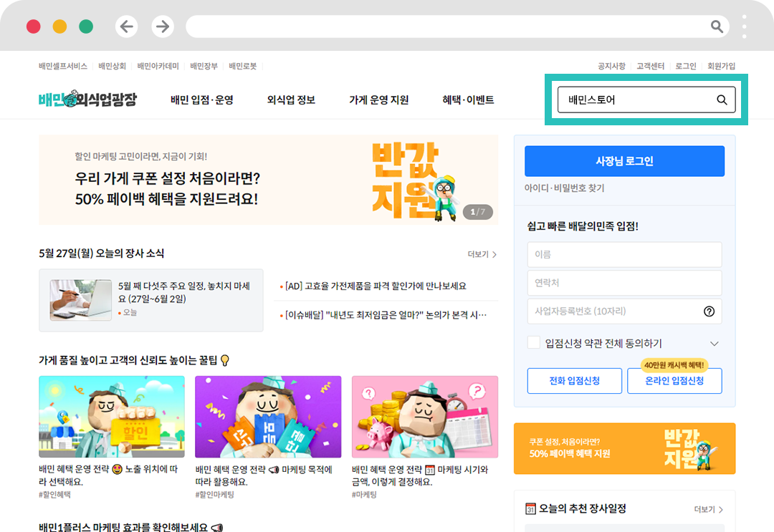Image resolution: width=774 pixels, height=532 pixels.
Task: Click the 40만원 캐시백 혜택! badge
Action: coord(674,365)
